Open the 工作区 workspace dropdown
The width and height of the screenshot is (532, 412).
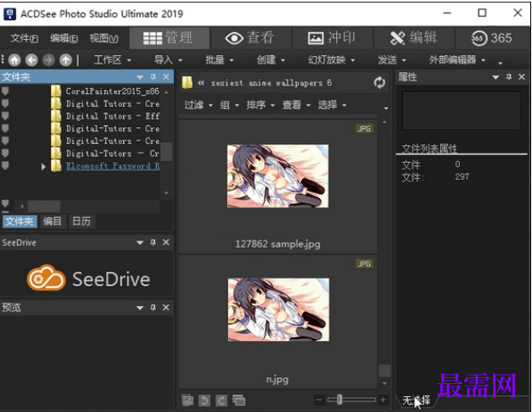click(112, 60)
